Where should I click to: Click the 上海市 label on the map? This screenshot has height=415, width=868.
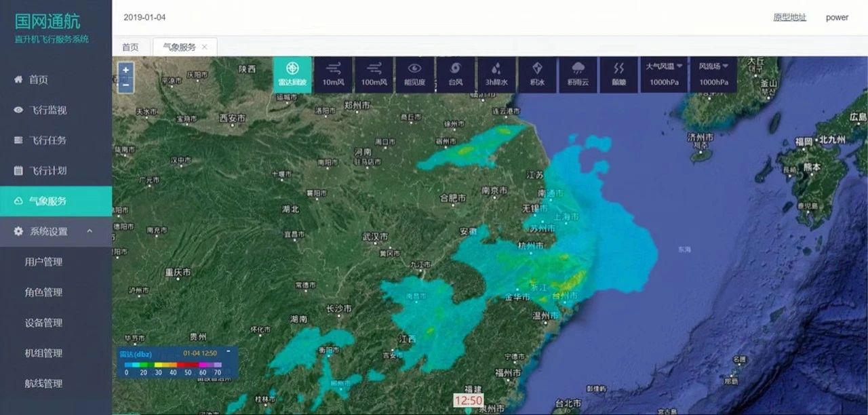567,216
